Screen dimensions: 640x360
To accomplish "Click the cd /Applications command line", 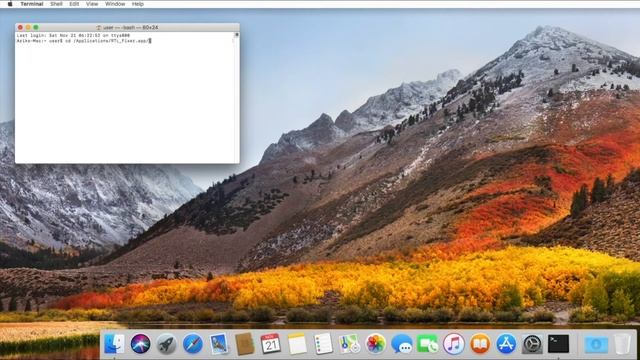I will (84, 41).
